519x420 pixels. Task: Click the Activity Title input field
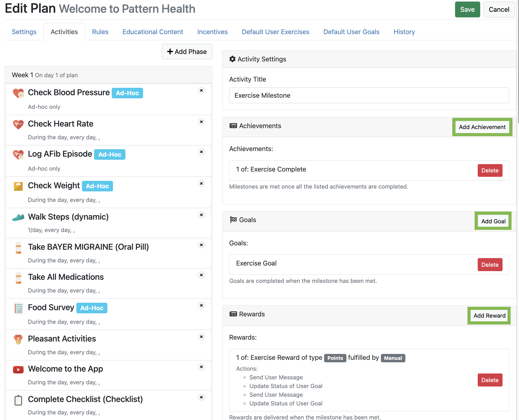tap(369, 96)
